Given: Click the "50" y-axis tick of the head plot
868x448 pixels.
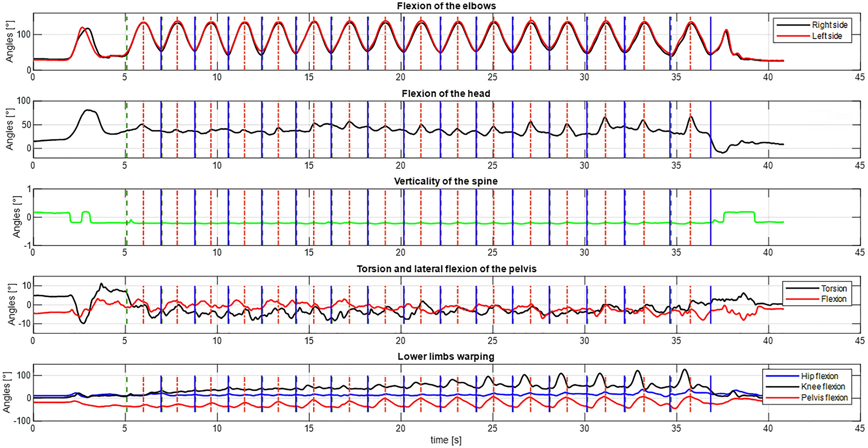Looking at the screenshot, I should [x=26, y=125].
